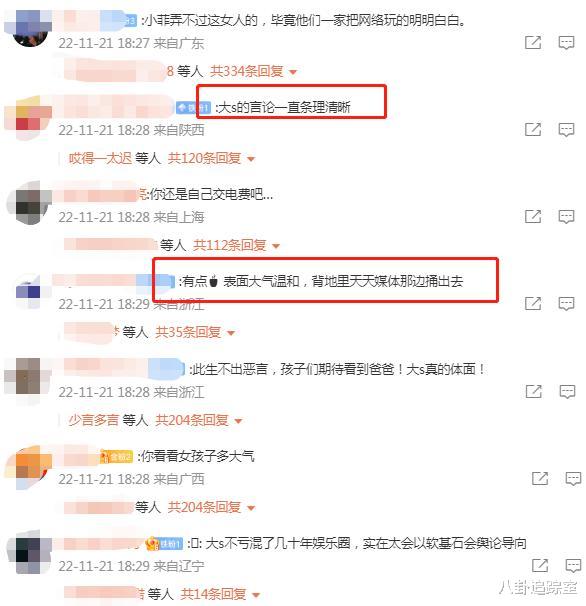
Task: Click the reply icon on the Shanghai comment
Action: click(566, 216)
